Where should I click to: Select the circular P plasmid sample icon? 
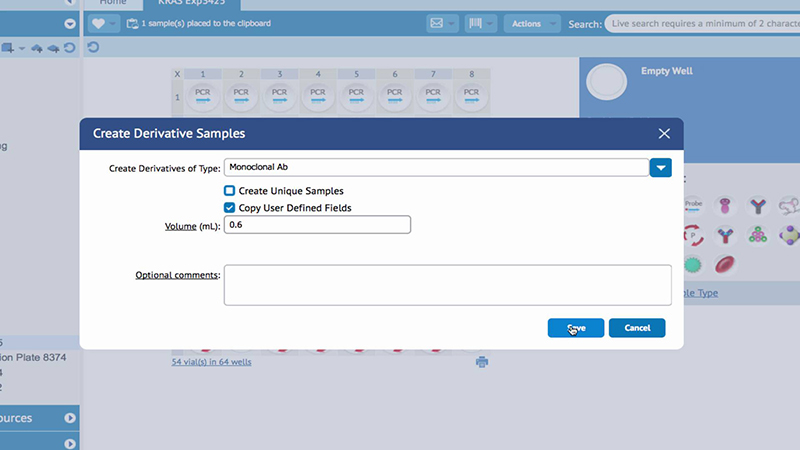pos(693,235)
